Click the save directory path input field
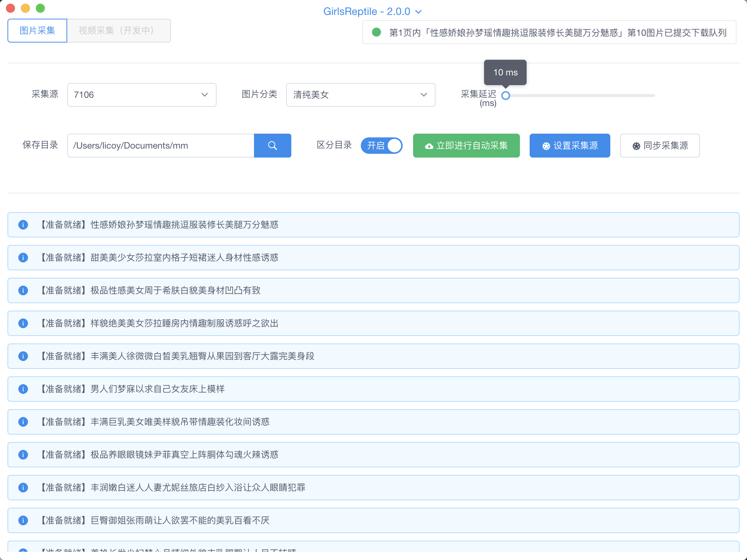 coord(161,146)
